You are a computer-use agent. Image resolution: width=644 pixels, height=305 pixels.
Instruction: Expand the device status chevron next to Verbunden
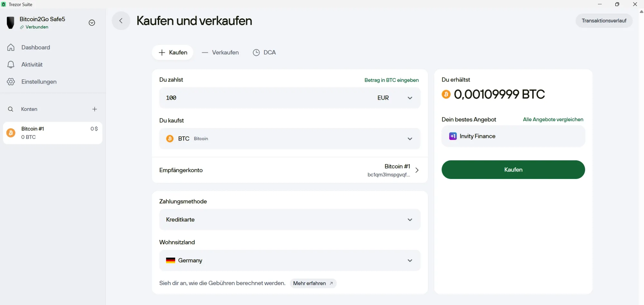point(91,23)
